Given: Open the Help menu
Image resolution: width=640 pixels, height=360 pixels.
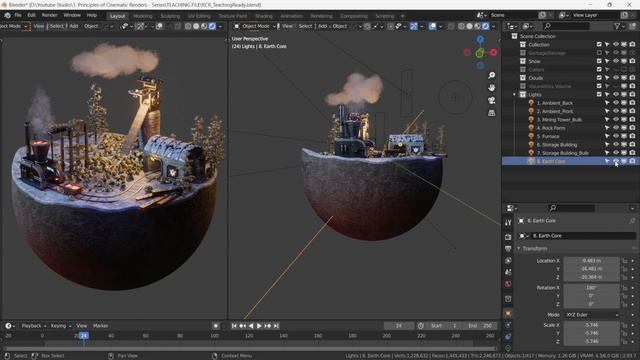Looking at the screenshot, I should pyautogui.click(x=91, y=15).
